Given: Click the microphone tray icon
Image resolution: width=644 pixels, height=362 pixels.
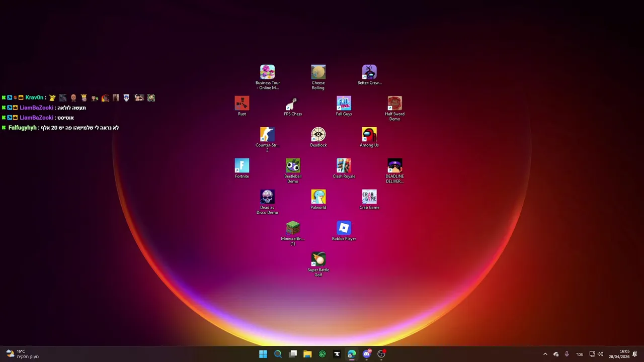Looking at the screenshot, I should click(x=567, y=354).
